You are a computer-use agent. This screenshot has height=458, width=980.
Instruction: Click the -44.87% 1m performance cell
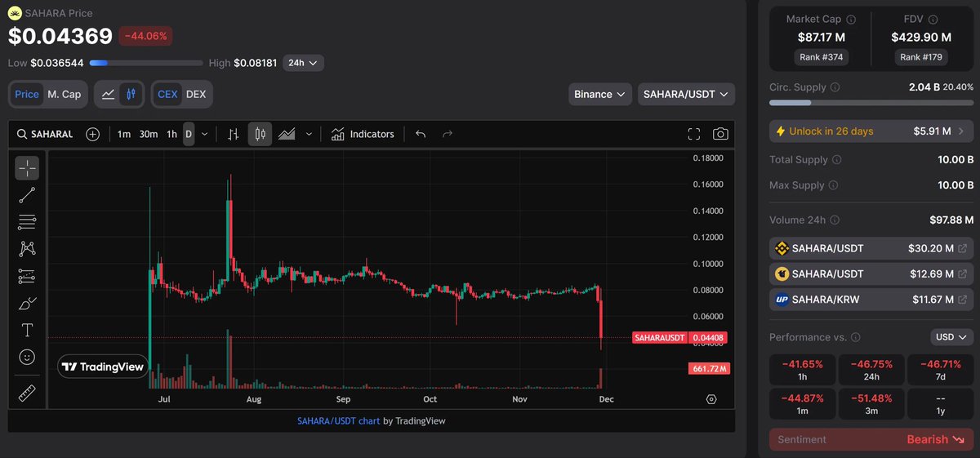point(803,403)
